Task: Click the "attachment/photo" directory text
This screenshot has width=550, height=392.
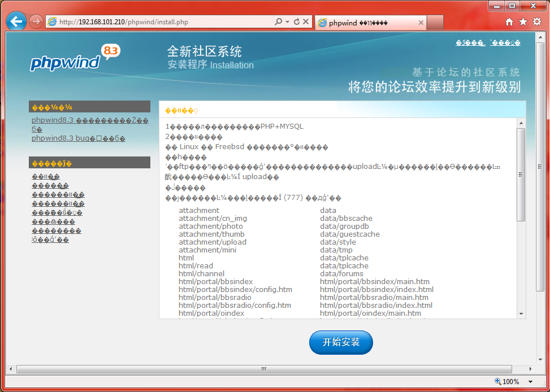Action: 210,226
